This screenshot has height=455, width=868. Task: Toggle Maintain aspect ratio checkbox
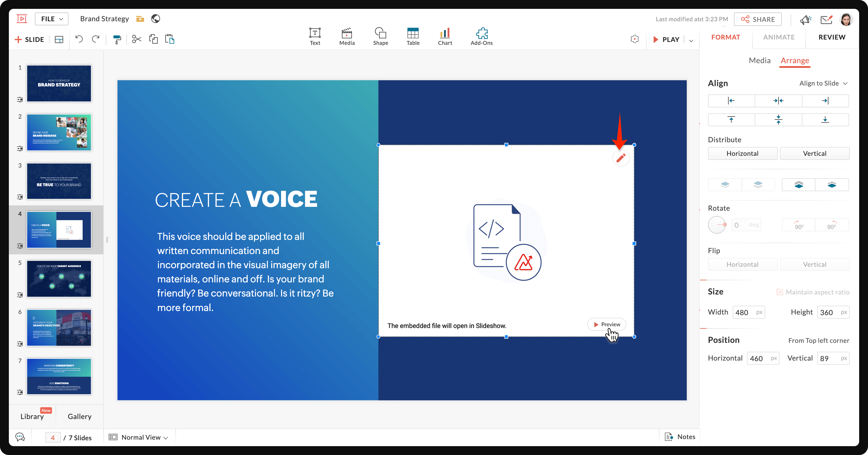(x=779, y=292)
